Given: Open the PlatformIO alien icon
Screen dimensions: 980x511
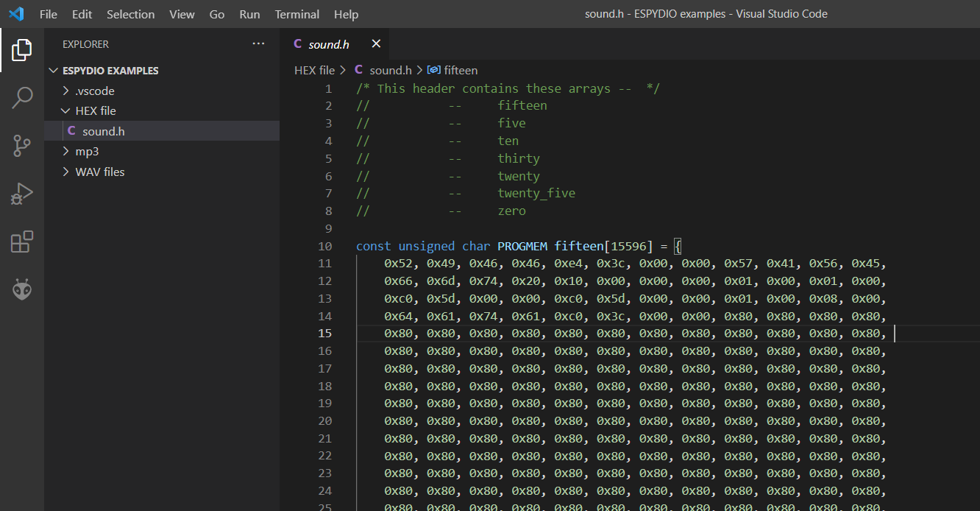Looking at the screenshot, I should coord(22,289).
